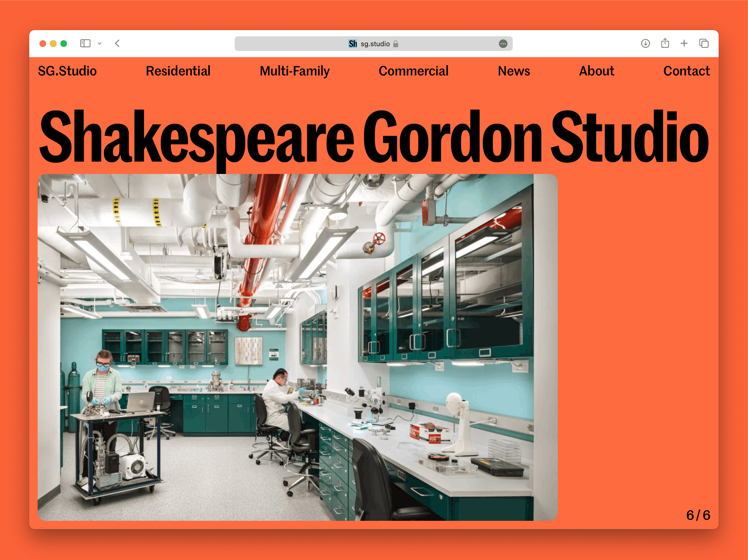
Task: Go to the About page
Action: 596,71
